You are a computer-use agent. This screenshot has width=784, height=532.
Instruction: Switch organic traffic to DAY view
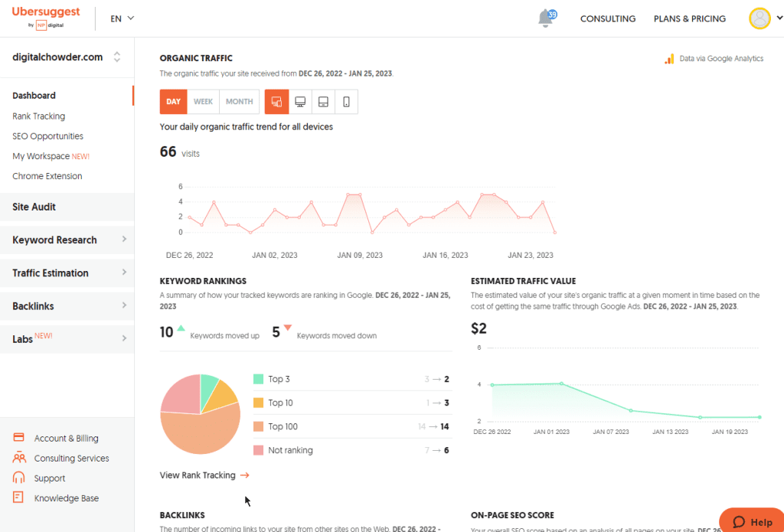174,102
